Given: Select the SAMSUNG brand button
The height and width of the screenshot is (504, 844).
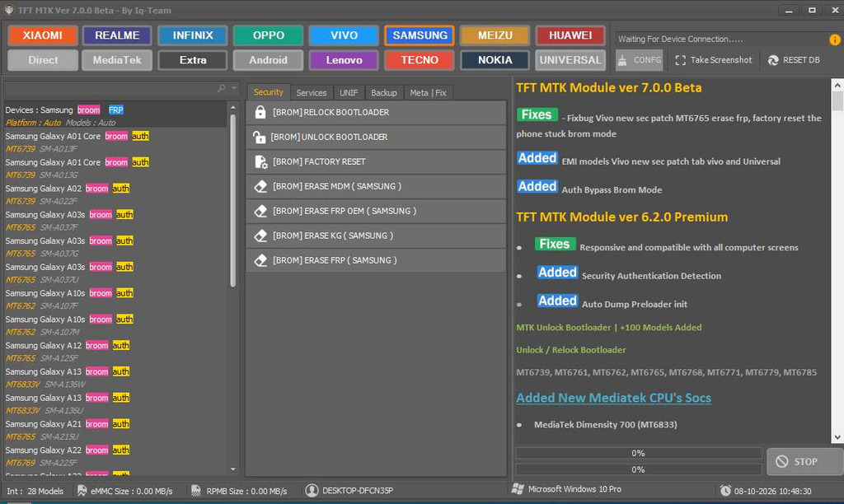Looking at the screenshot, I should (420, 35).
